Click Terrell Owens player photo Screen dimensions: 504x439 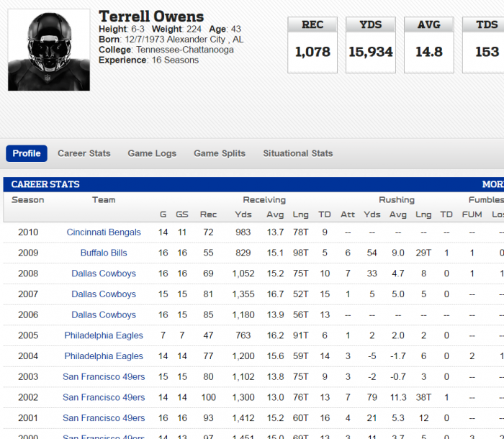49,50
